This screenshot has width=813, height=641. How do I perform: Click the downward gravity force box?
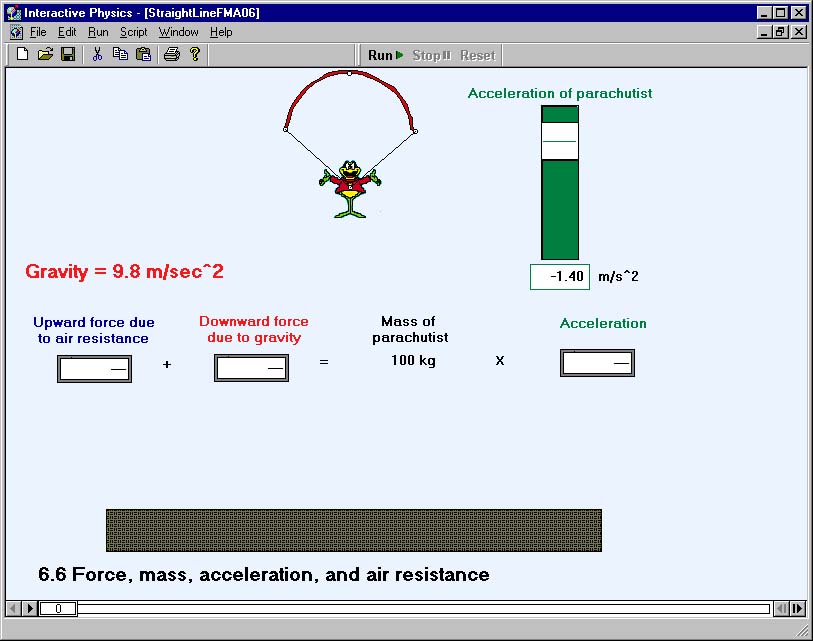(x=251, y=368)
